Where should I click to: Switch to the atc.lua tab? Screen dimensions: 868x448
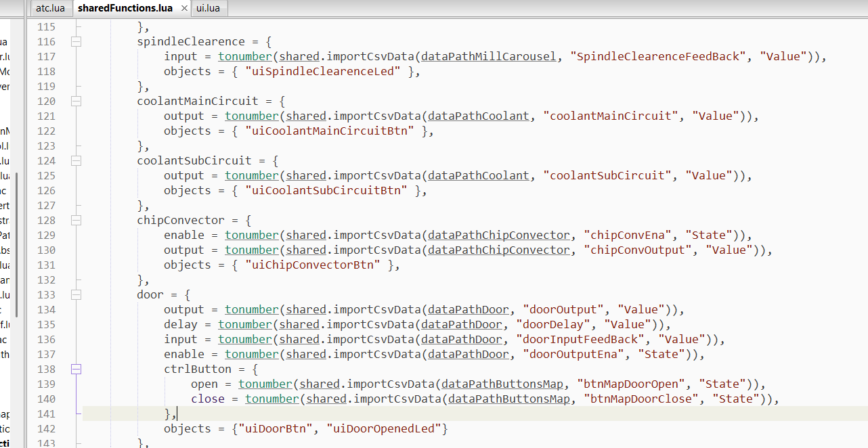coord(50,8)
